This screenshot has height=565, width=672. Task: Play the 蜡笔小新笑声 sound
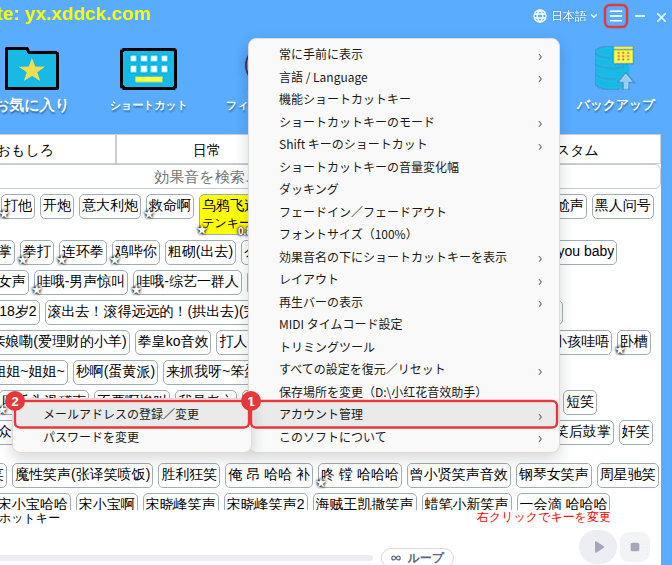click(x=467, y=502)
